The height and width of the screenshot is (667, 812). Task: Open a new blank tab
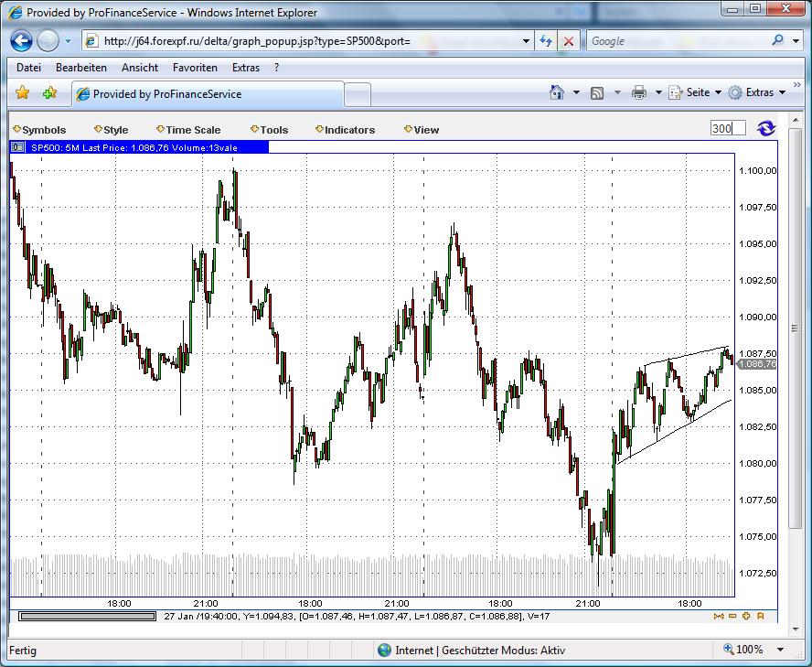358,95
